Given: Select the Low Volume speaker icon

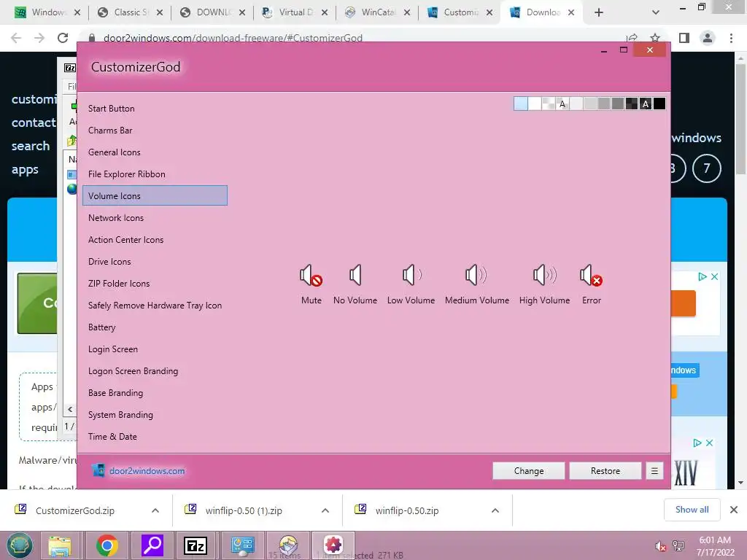Looking at the screenshot, I should tap(411, 275).
